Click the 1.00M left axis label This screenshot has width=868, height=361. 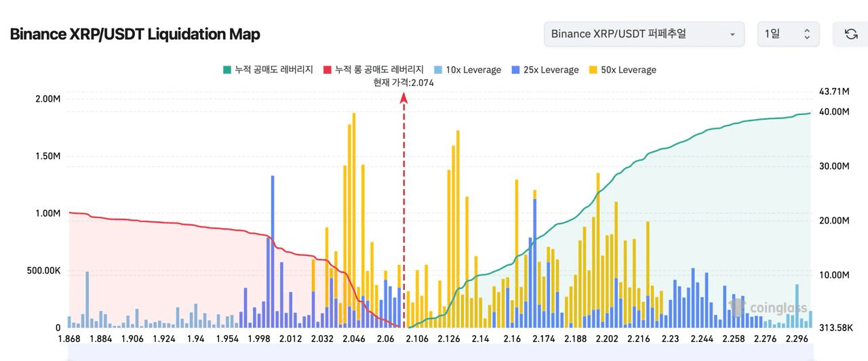(47, 213)
